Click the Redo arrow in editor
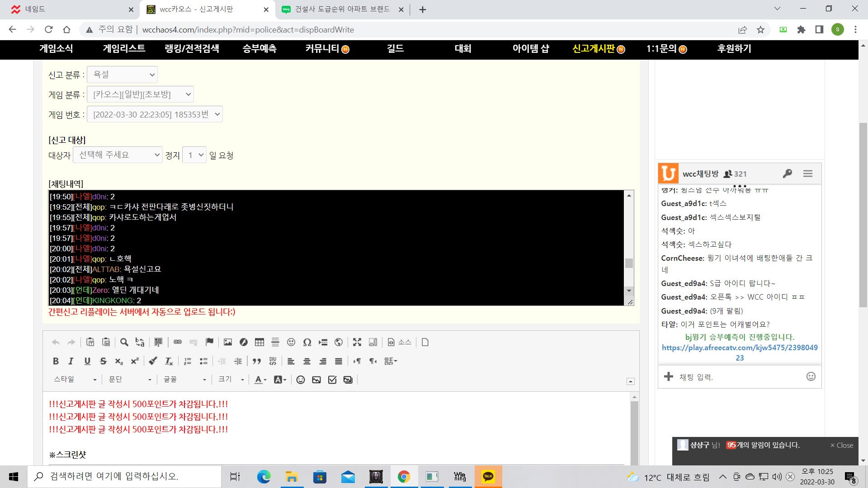Screen dimensions: 868x488 pyautogui.click(x=71, y=342)
